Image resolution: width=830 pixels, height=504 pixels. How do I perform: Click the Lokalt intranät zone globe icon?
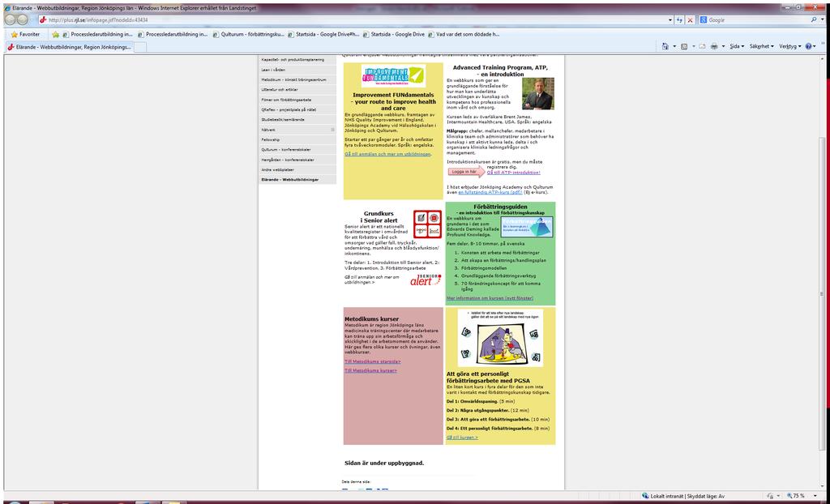(645, 496)
